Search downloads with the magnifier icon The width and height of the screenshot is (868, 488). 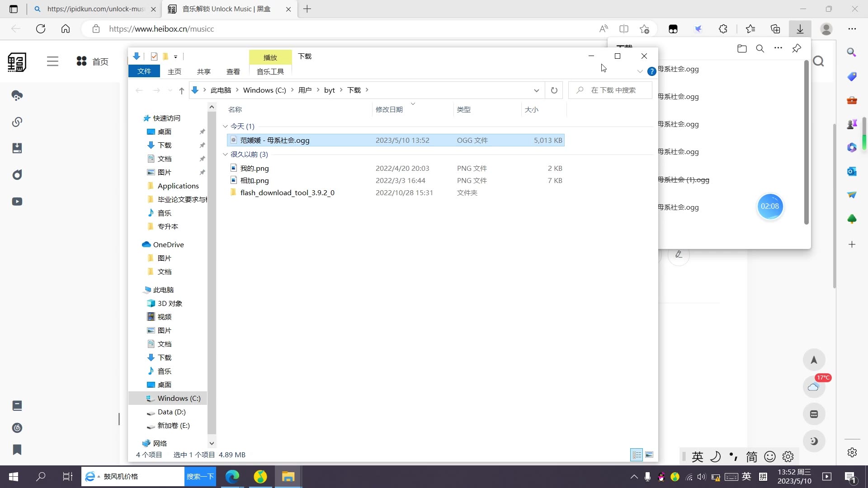click(x=760, y=48)
